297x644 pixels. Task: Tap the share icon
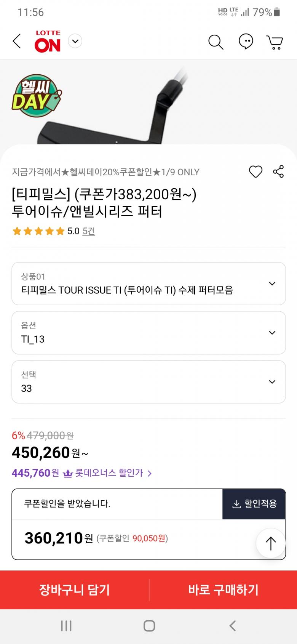[x=278, y=171]
